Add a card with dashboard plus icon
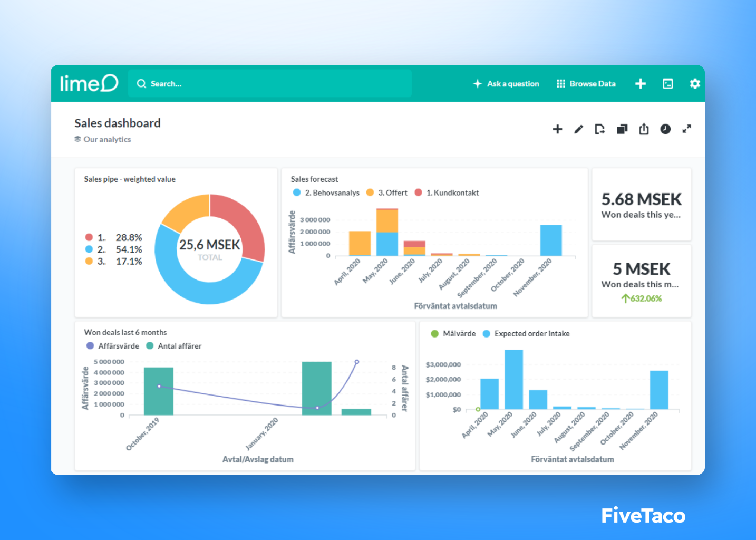Viewport: 756px width, 540px height. pos(557,129)
